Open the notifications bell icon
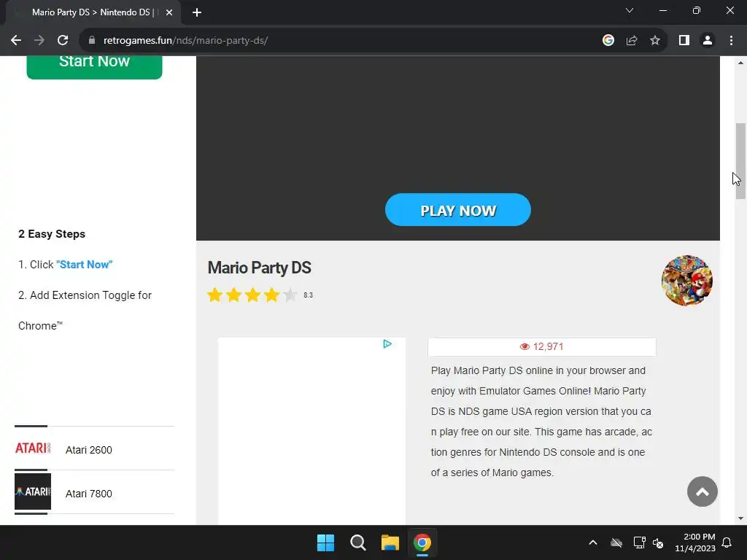747x560 pixels. (x=727, y=542)
